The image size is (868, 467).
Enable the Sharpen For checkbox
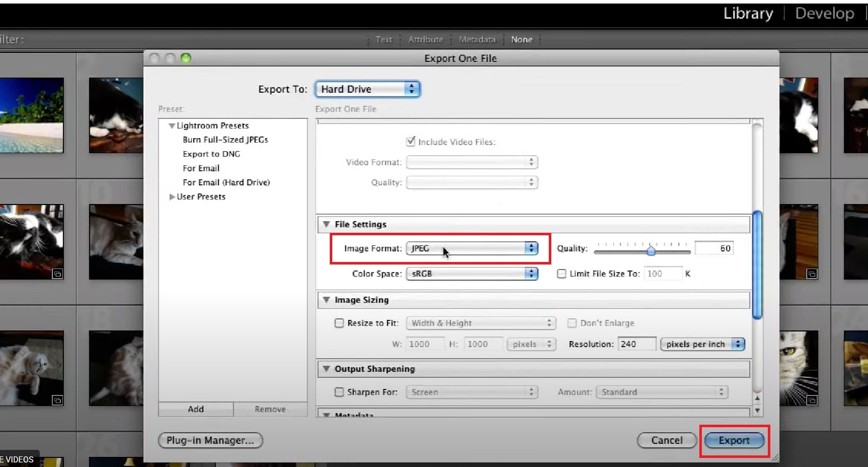[339, 392]
